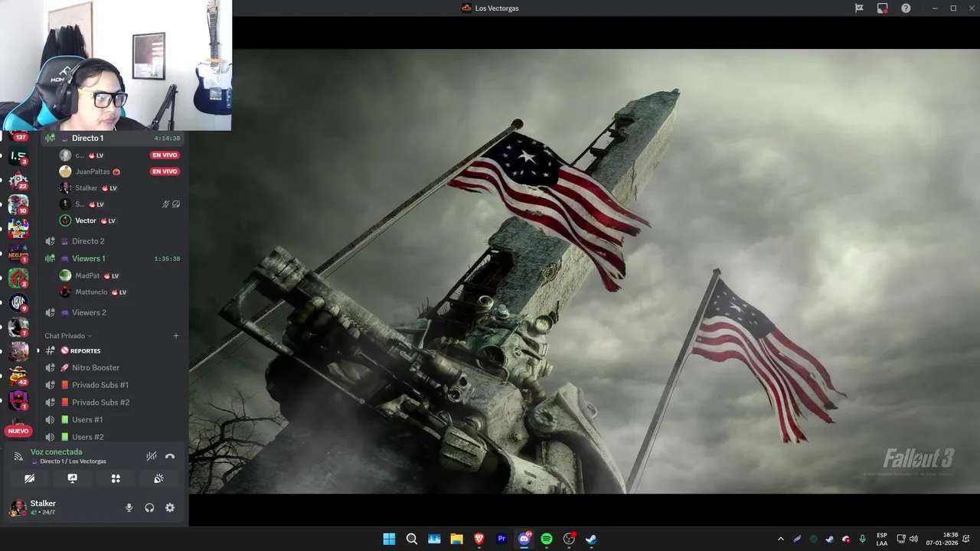The height and width of the screenshot is (551, 980).
Task: Join the Viewers 1 voice channel
Action: pos(113,259)
